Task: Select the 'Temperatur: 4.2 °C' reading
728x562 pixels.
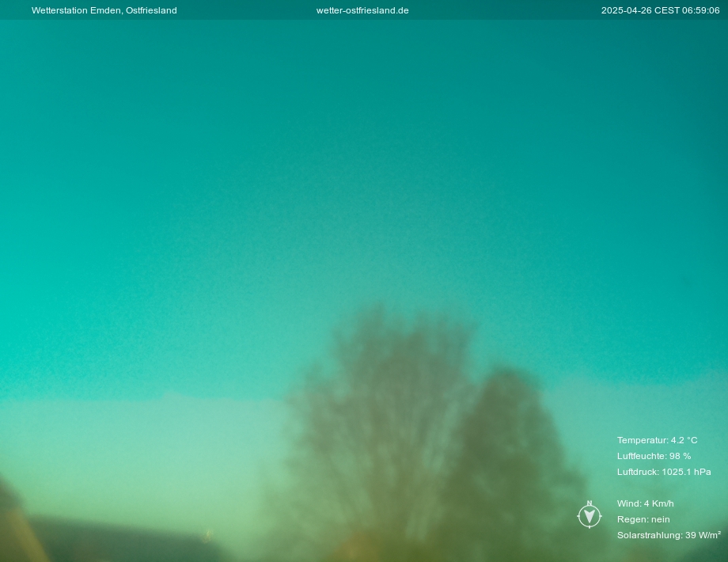Action: (657, 440)
